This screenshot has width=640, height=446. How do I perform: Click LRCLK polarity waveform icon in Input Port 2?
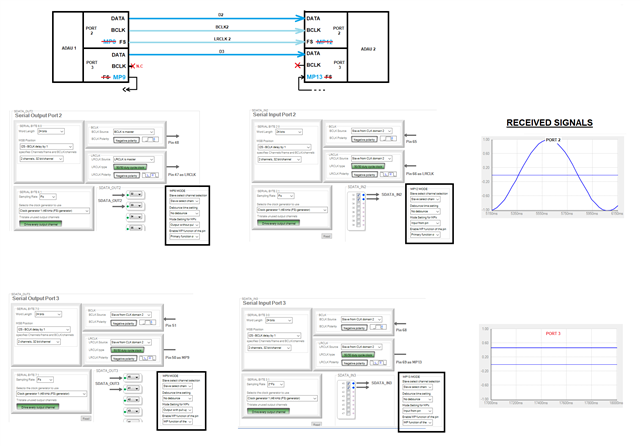coord(388,174)
